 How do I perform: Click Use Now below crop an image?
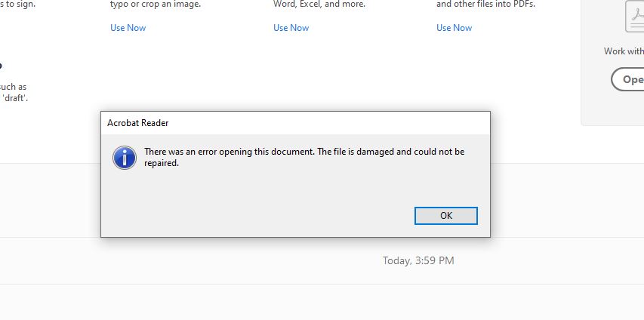click(x=128, y=28)
